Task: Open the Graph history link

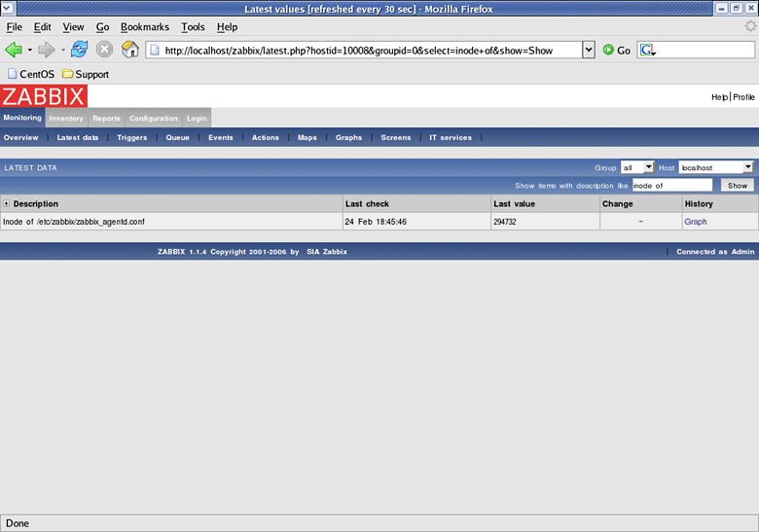Action: click(695, 222)
